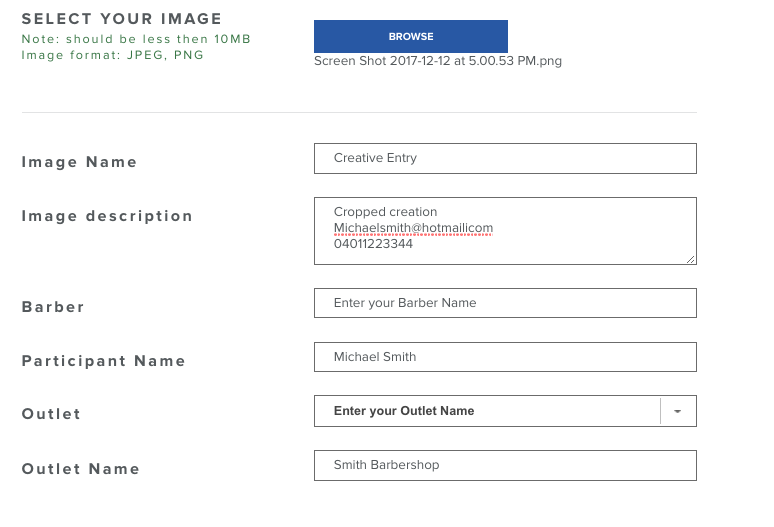Grab the description textarea resize handle
Image resolution: width=774 pixels, height=527 pixels.
691,259
